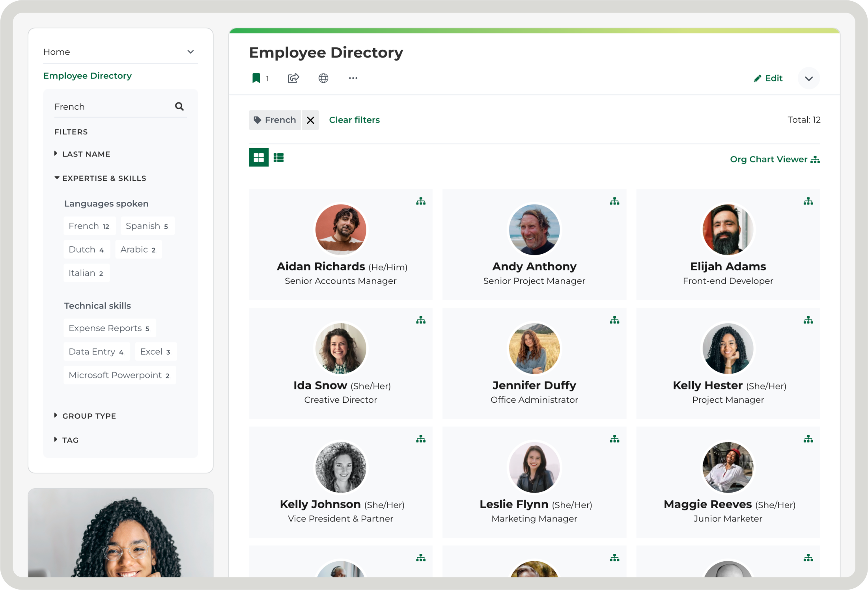This screenshot has height=590, width=868.
Task: Open Elijah Adams profile photo
Action: coord(728,229)
